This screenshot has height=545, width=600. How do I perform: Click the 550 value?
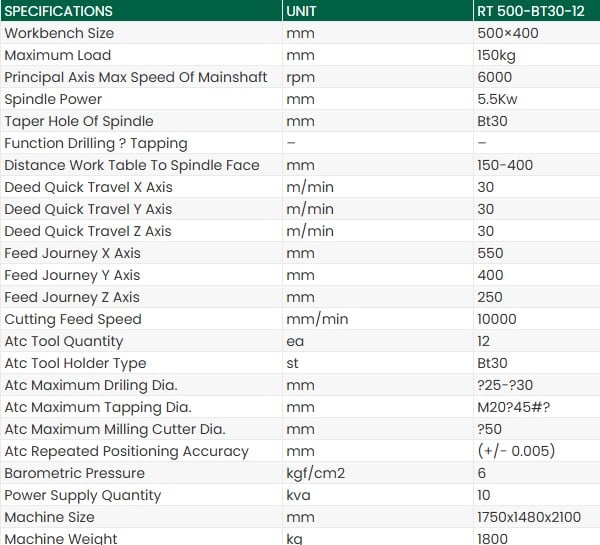pos(490,253)
